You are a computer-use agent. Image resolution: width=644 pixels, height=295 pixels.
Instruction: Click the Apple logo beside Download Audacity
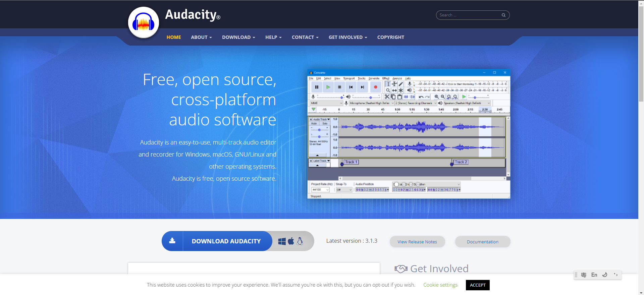(291, 241)
